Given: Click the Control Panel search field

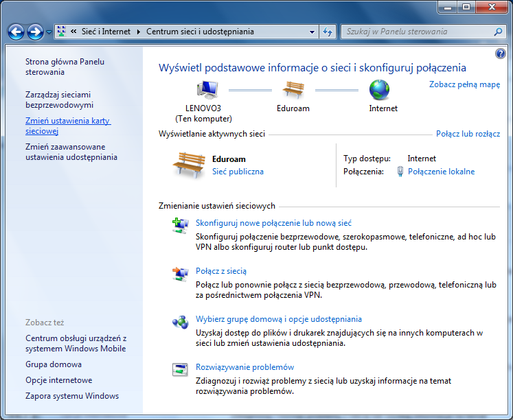Looking at the screenshot, I should (418, 32).
